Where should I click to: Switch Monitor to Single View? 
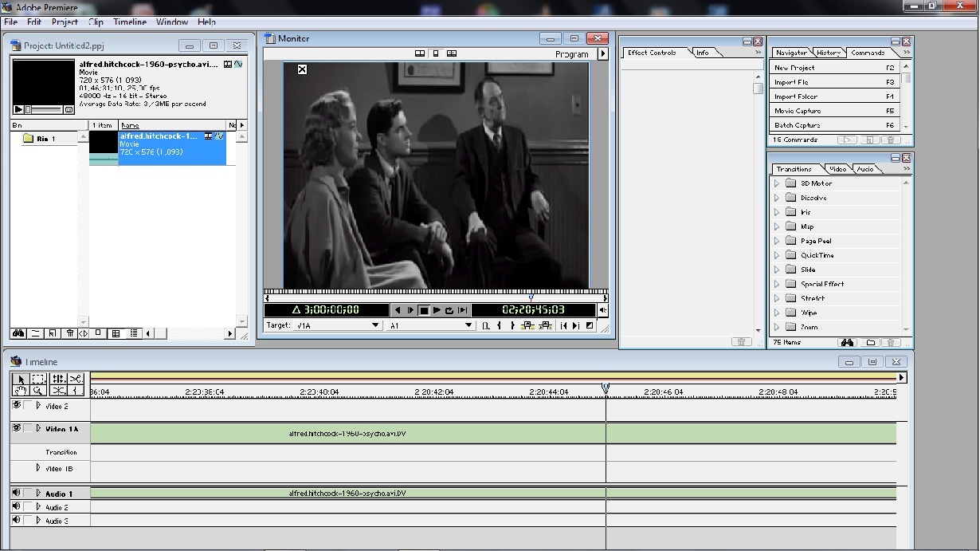pyautogui.click(x=436, y=53)
